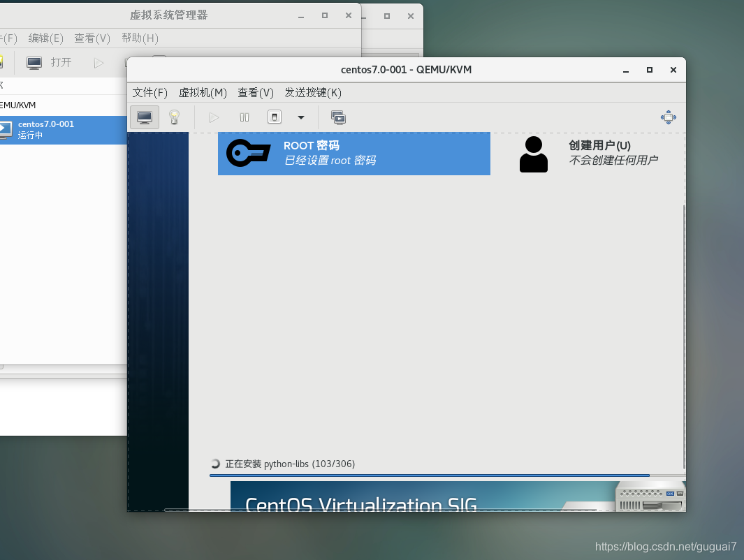Open 文件(F) menu in QEMU/KVM window

[x=150, y=92]
